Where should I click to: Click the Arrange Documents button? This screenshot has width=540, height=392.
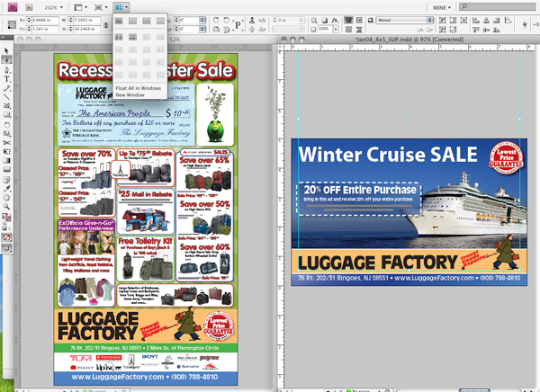tap(123, 5)
